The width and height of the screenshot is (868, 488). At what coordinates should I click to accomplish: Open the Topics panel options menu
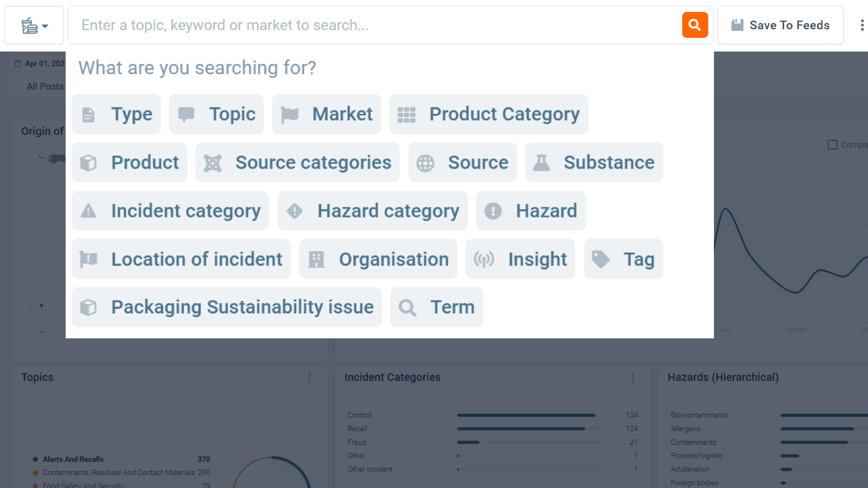click(309, 377)
